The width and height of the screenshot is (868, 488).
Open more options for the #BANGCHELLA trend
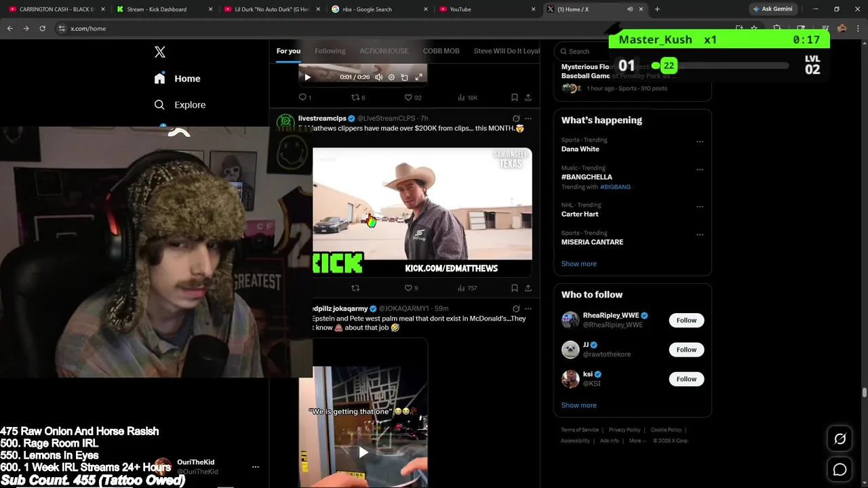(700, 169)
